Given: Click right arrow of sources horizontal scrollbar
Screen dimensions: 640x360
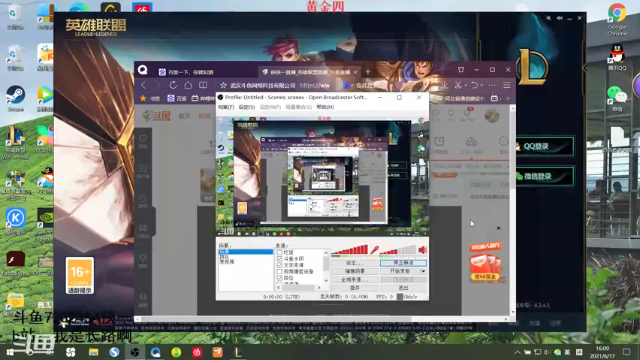Looking at the screenshot, I should [319, 288].
